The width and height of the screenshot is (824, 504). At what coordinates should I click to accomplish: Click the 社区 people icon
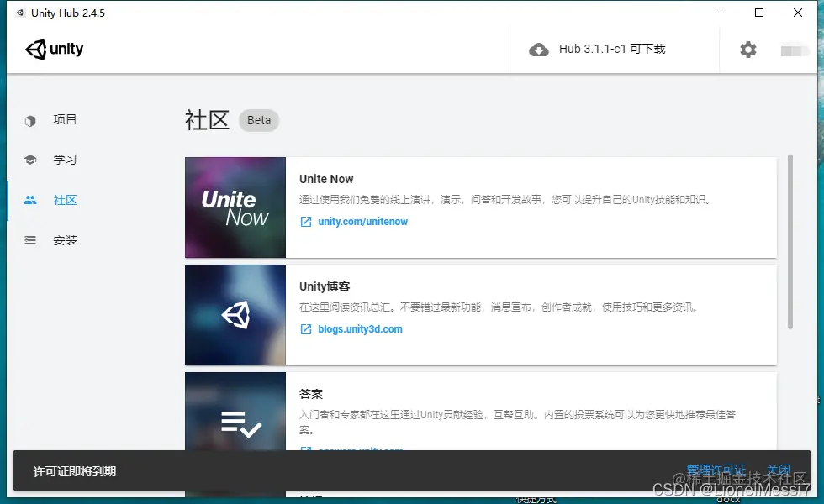tap(30, 200)
